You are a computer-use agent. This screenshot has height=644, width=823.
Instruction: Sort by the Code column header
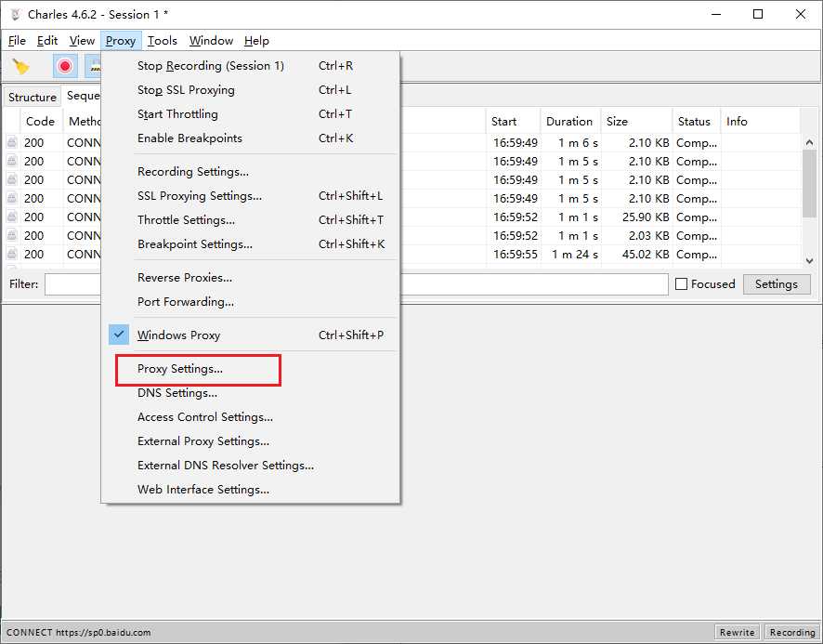coord(41,122)
